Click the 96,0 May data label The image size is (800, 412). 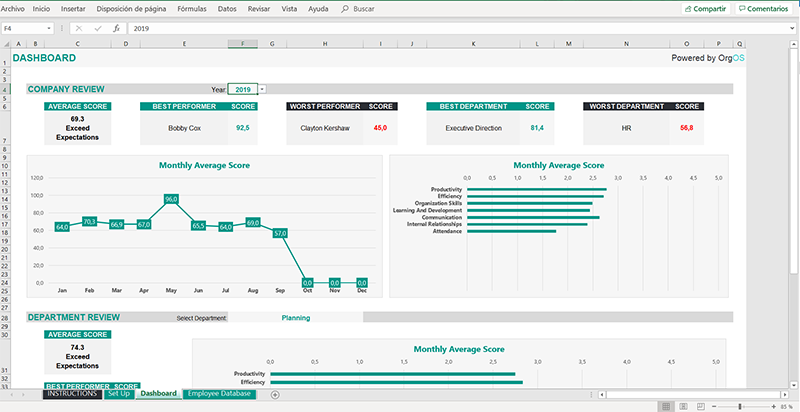[171, 199]
